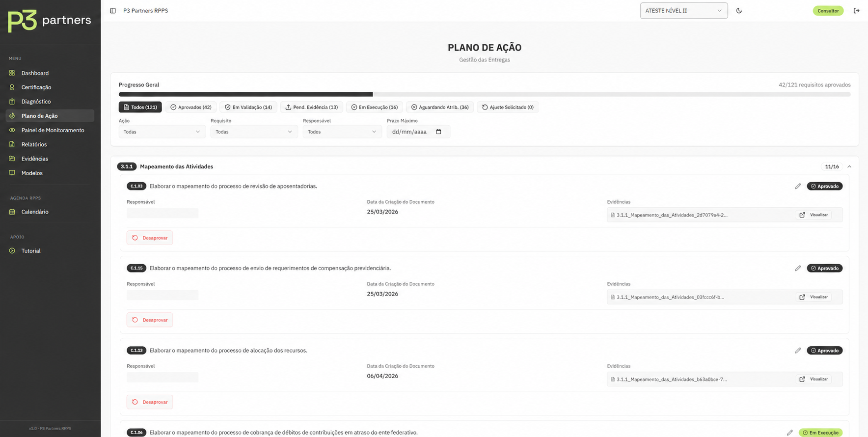This screenshot has width=868, height=437.
Task: Edit action C.1.15 pencil icon
Action: [x=798, y=268]
